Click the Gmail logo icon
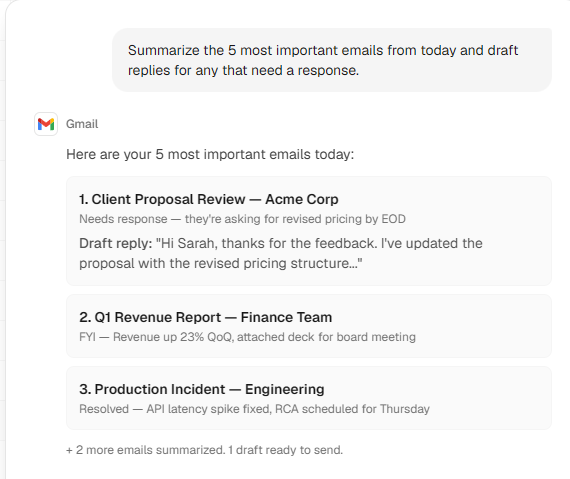This screenshot has height=479, width=570. (46, 124)
